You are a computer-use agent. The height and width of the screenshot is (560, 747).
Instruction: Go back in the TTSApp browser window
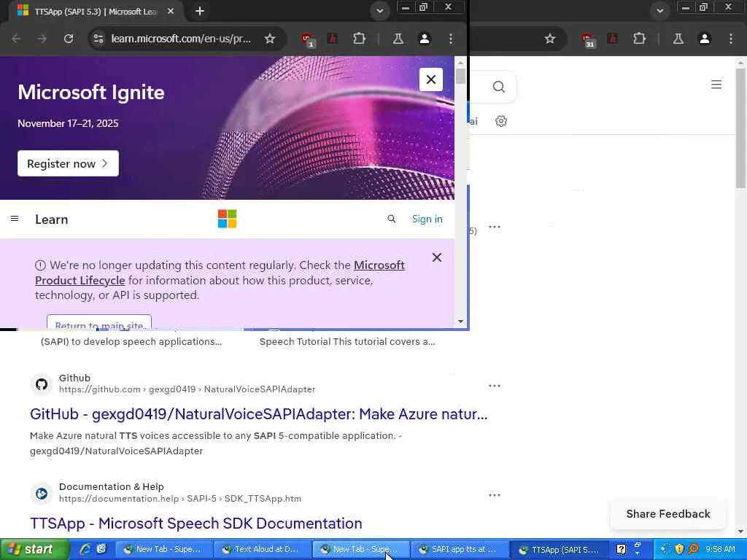coord(16,39)
